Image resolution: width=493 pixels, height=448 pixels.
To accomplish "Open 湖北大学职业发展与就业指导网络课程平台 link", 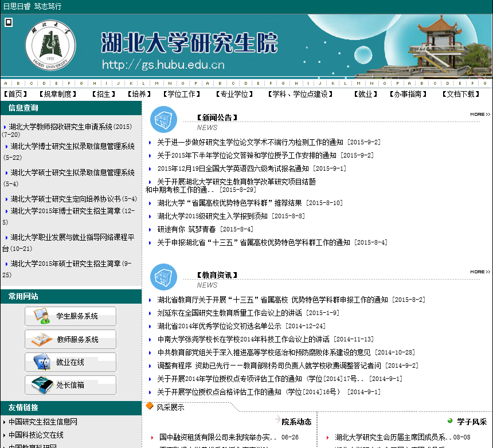I will [x=72, y=237].
